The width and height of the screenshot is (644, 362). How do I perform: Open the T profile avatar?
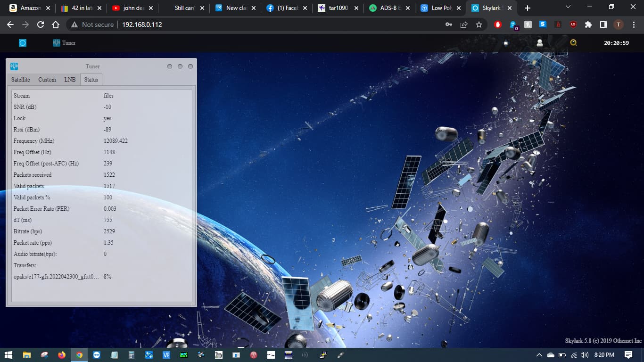(619, 25)
